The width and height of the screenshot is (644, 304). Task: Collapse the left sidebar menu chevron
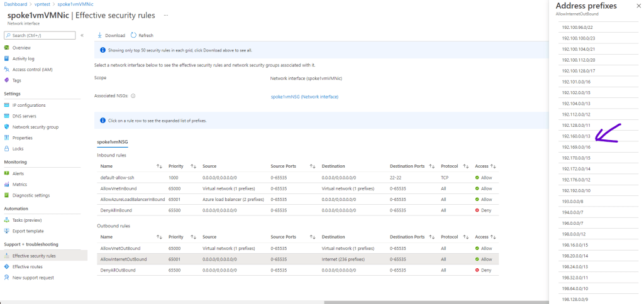(x=82, y=35)
